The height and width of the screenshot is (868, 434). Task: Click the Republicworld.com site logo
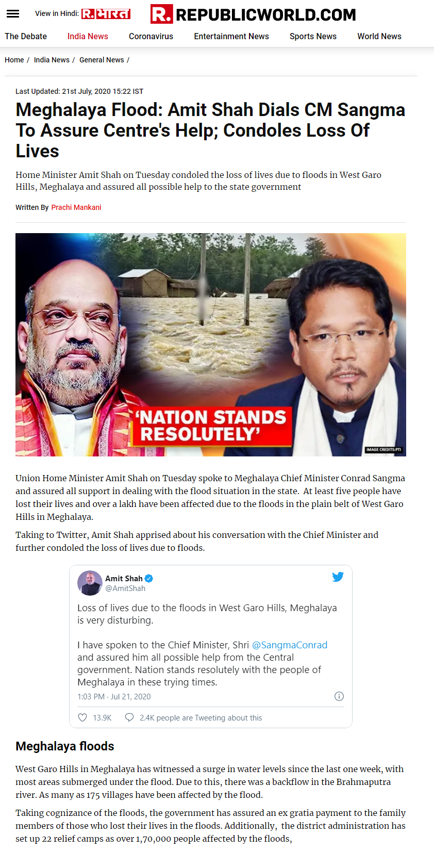[253, 14]
